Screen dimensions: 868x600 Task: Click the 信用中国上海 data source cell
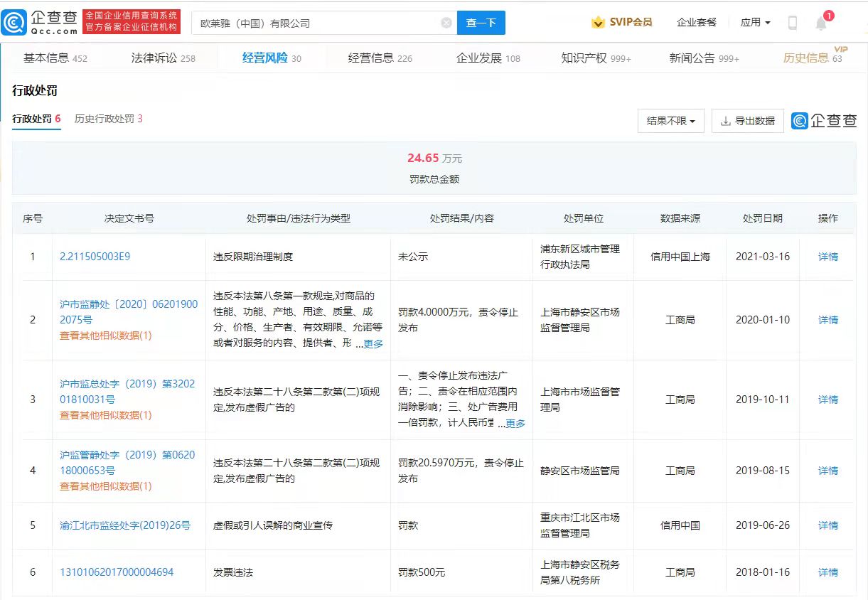[680, 257]
